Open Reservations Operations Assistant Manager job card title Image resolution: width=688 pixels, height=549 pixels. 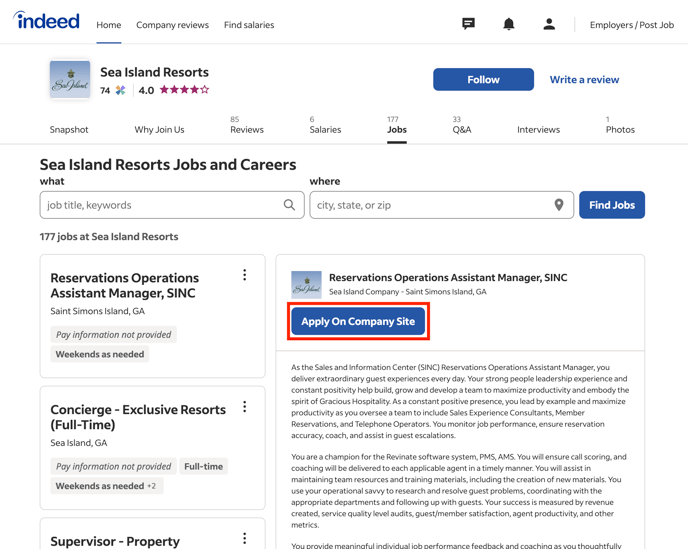click(125, 285)
